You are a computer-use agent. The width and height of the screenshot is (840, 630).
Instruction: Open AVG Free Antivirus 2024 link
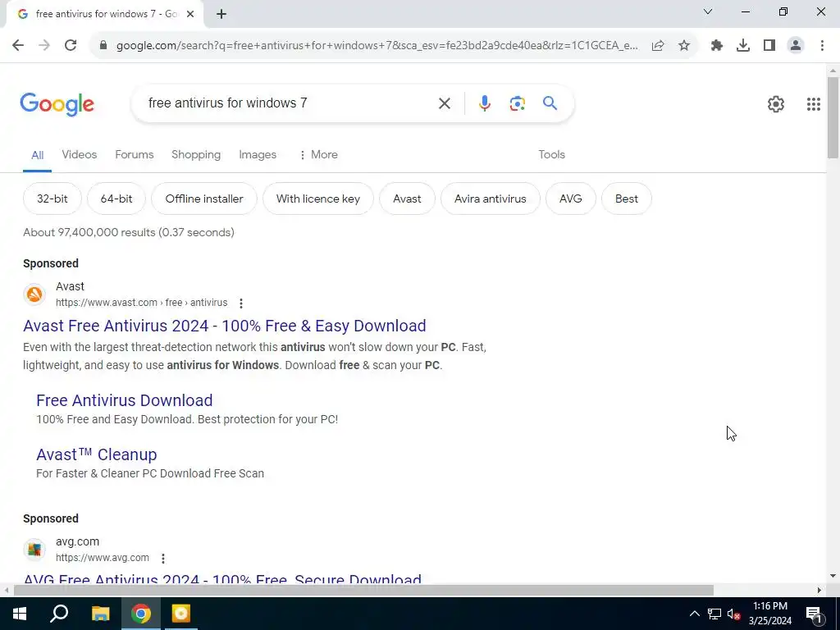tap(222, 578)
